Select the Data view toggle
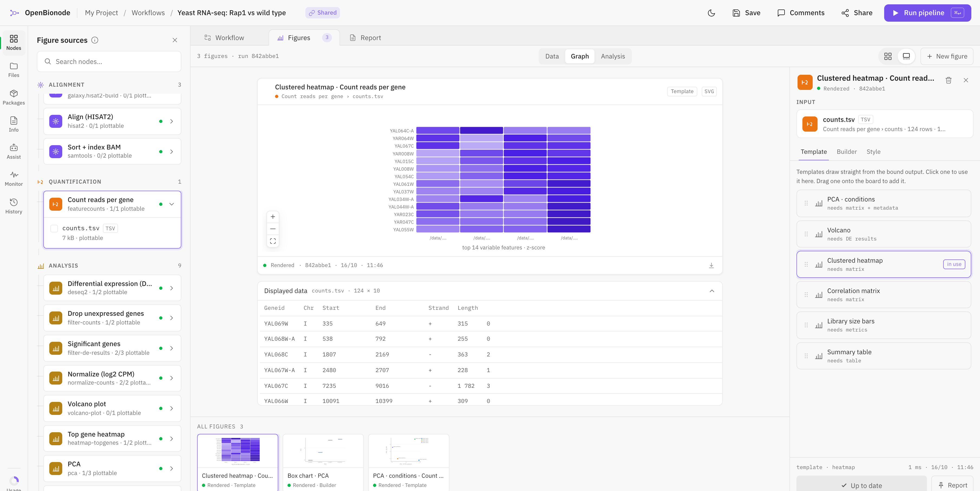Screen dimensions: 980x491 point(552,56)
